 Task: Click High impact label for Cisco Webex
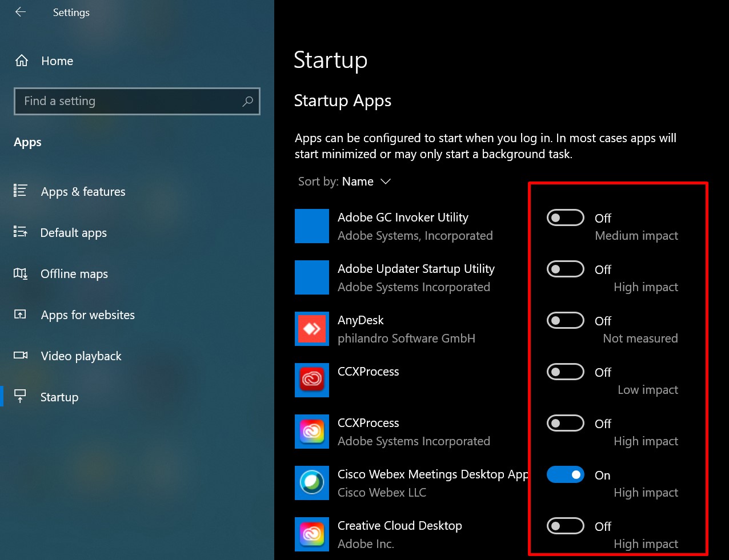[x=646, y=493]
